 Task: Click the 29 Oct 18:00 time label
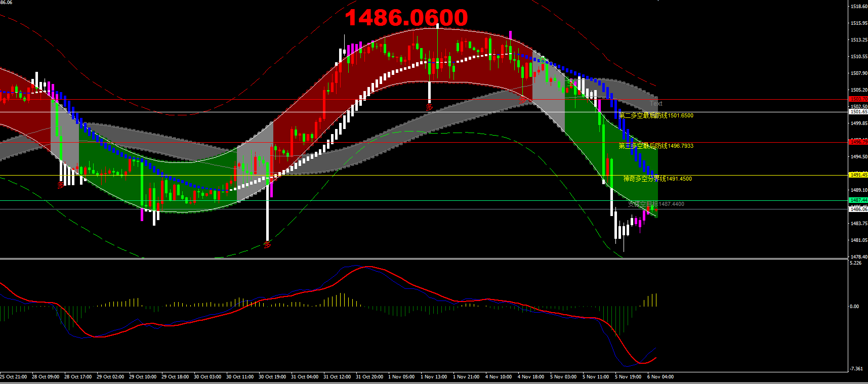tap(175, 377)
